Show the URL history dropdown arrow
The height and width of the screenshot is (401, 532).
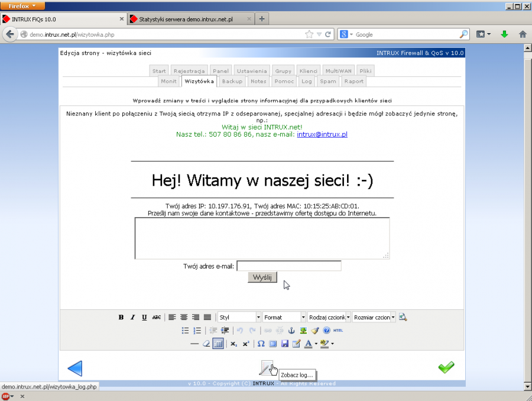[319, 34]
